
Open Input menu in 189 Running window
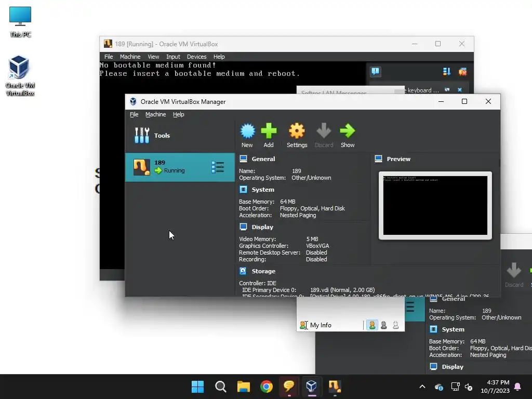173,57
